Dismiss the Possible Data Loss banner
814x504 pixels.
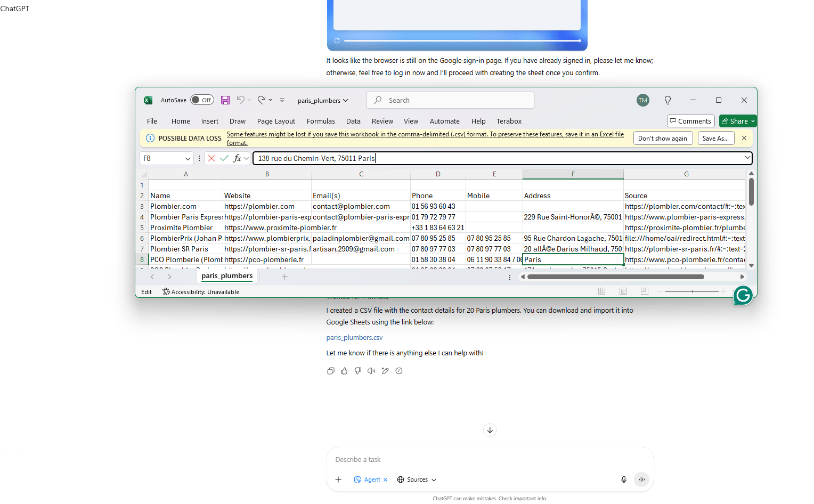[744, 138]
